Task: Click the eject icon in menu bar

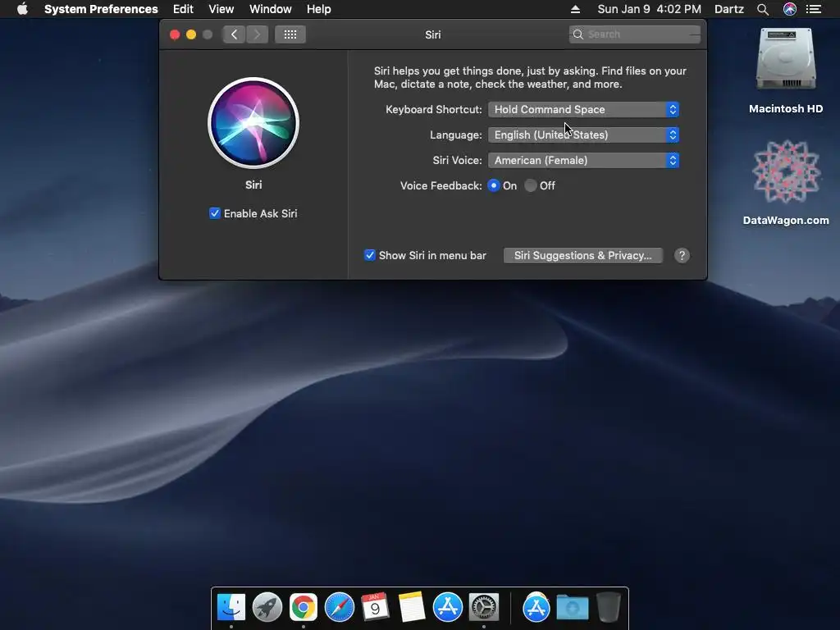Action: pyautogui.click(x=575, y=9)
